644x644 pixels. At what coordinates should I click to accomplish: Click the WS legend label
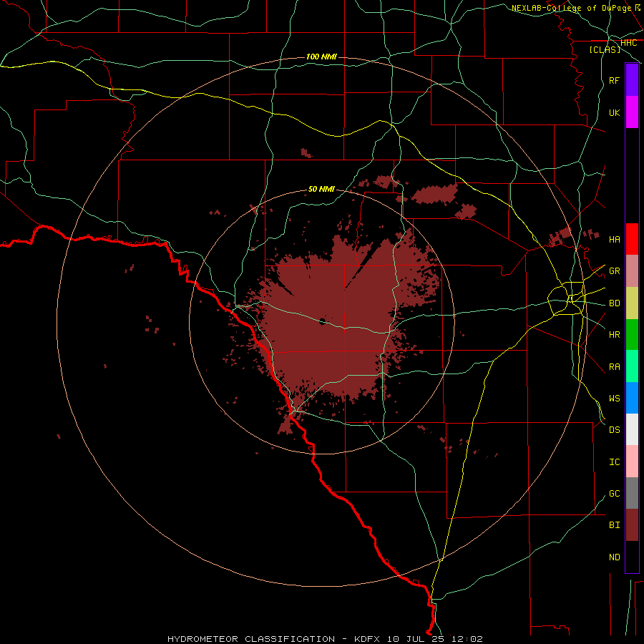click(x=614, y=399)
